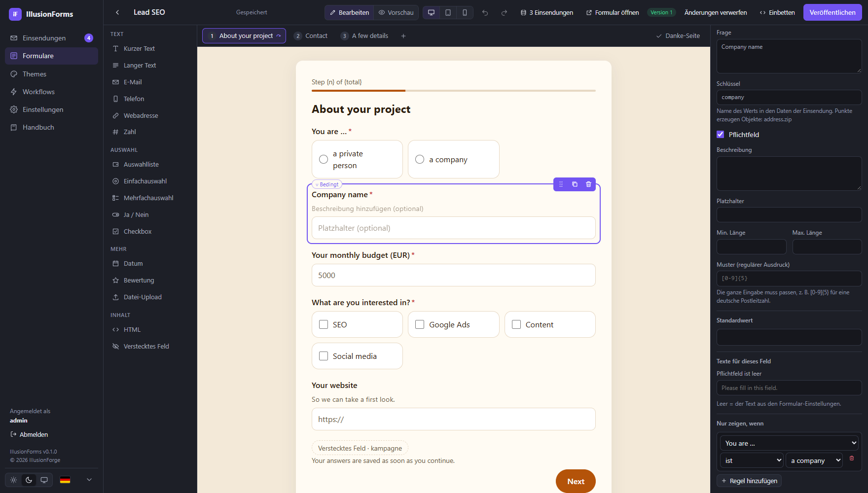Check the Content checkbox
This screenshot has height=493, width=868.
coord(550,324)
